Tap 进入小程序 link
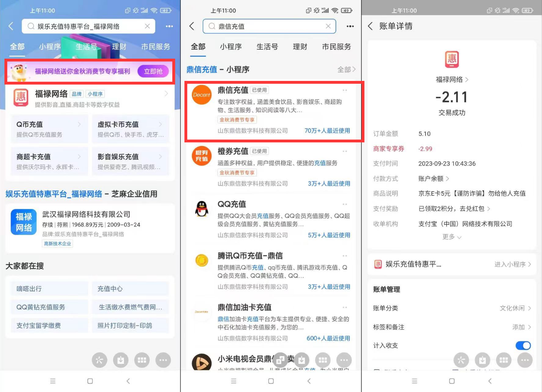The image size is (542, 392). click(x=512, y=264)
